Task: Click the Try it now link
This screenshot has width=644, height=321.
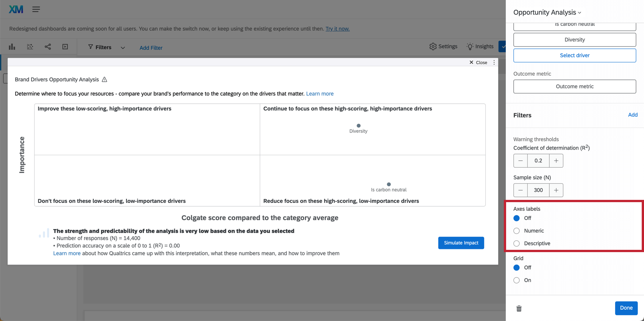Action: pos(338,29)
